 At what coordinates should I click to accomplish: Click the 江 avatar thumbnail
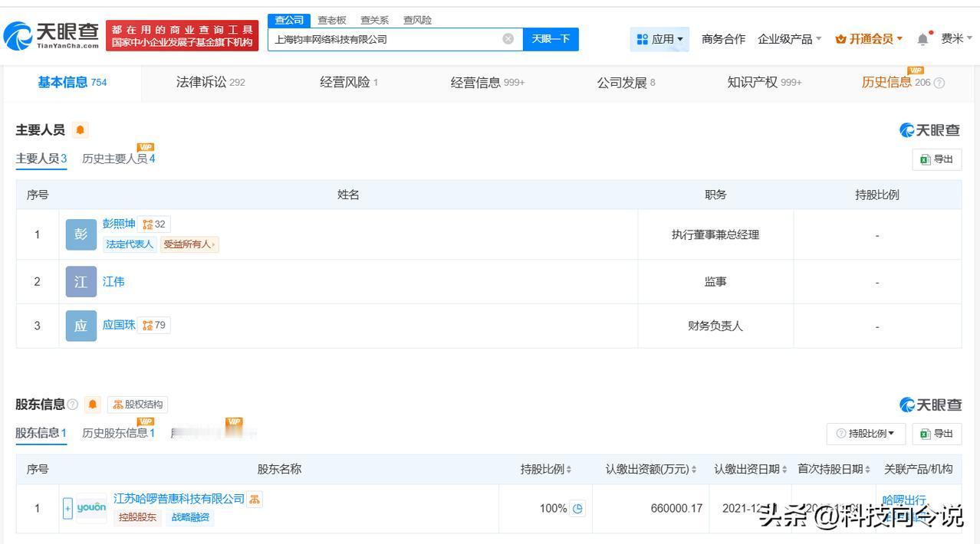tap(81, 282)
